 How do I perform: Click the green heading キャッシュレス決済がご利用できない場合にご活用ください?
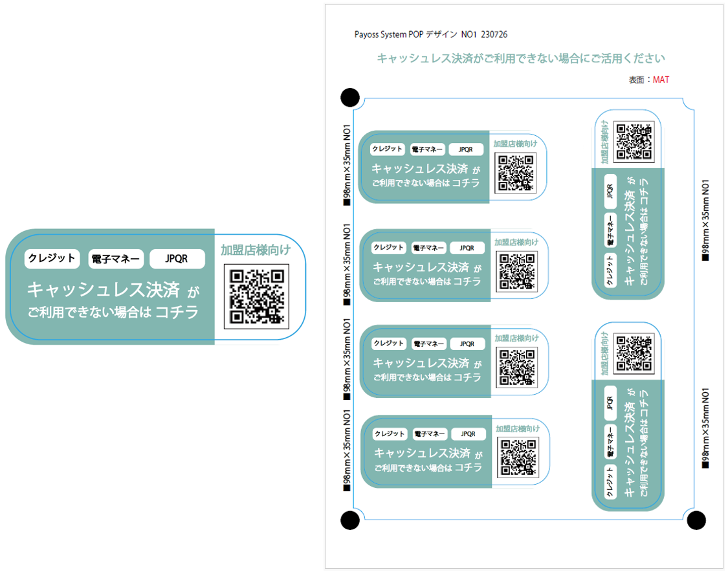pos(521,58)
